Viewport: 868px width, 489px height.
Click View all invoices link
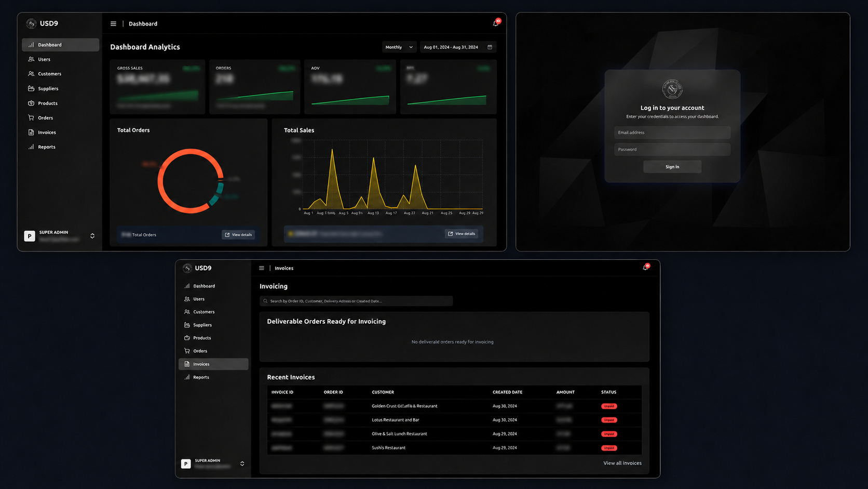(x=622, y=463)
